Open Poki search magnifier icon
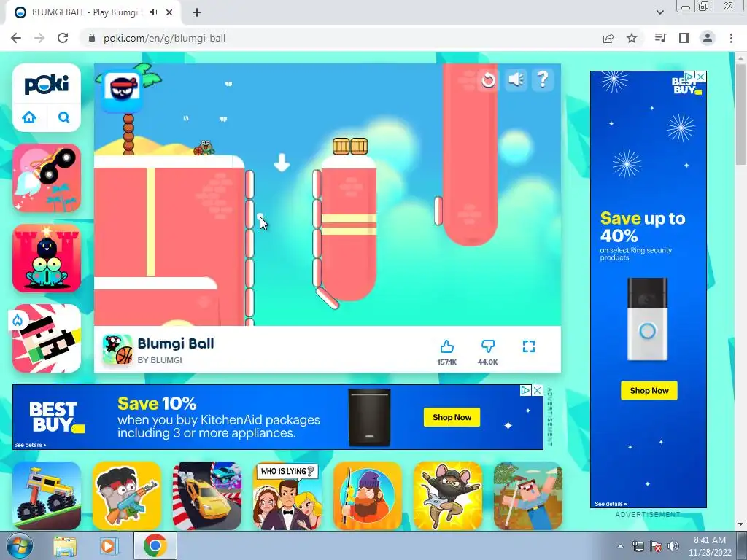This screenshot has height=560, width=747. [x=64, y=117]
